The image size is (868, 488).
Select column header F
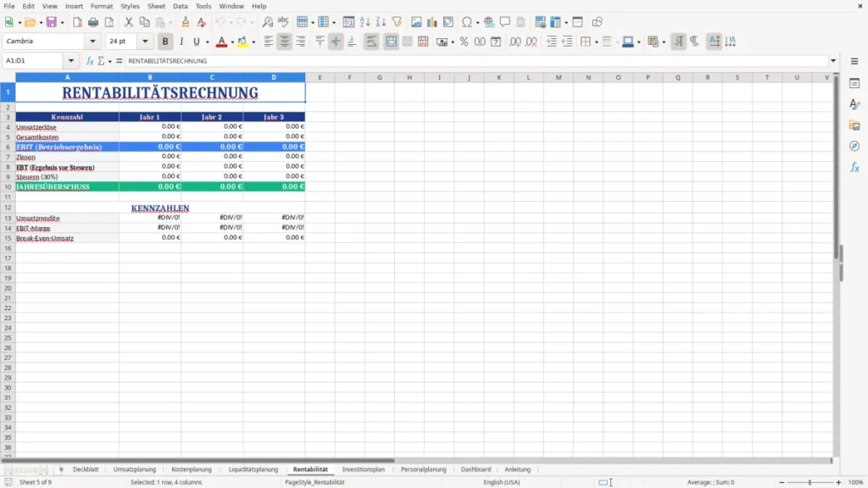[x=349, y=77]
